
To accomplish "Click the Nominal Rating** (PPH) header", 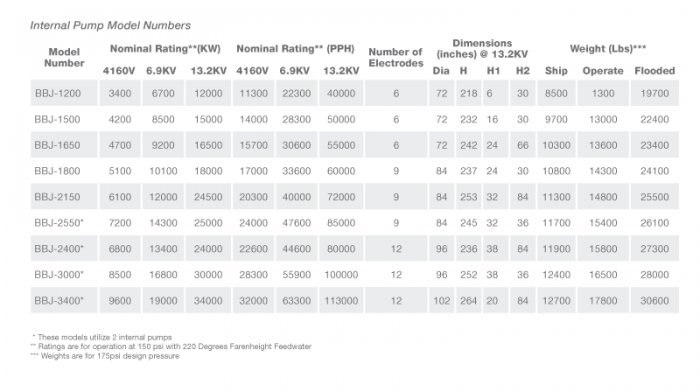I will click(x=296, y=49).
